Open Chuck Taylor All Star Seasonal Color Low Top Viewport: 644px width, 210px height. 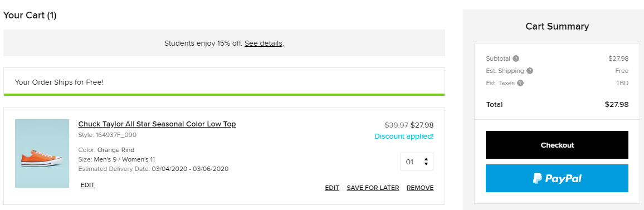(157, 124)
